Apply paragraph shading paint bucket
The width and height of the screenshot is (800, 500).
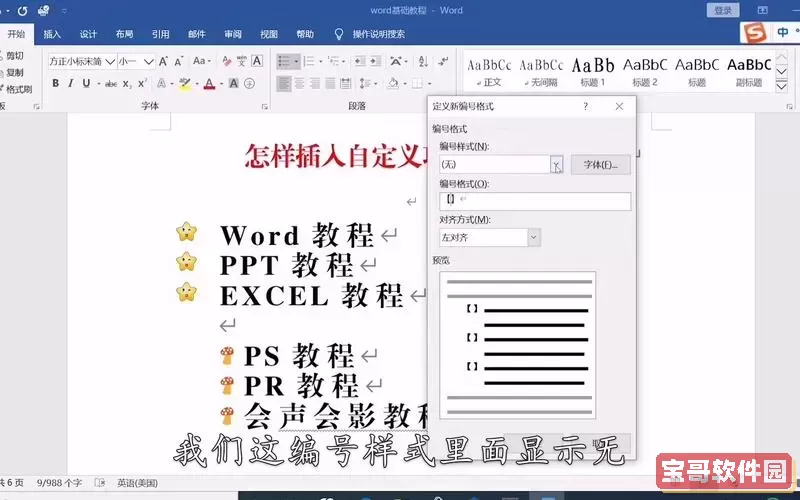[x=392, y=83]
